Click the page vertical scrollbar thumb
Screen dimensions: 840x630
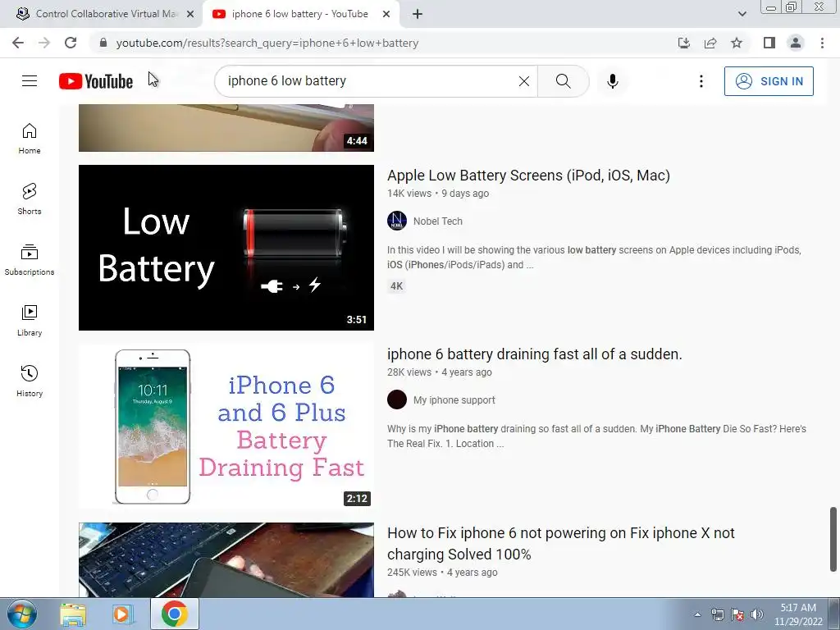click(x=833, y=538)
